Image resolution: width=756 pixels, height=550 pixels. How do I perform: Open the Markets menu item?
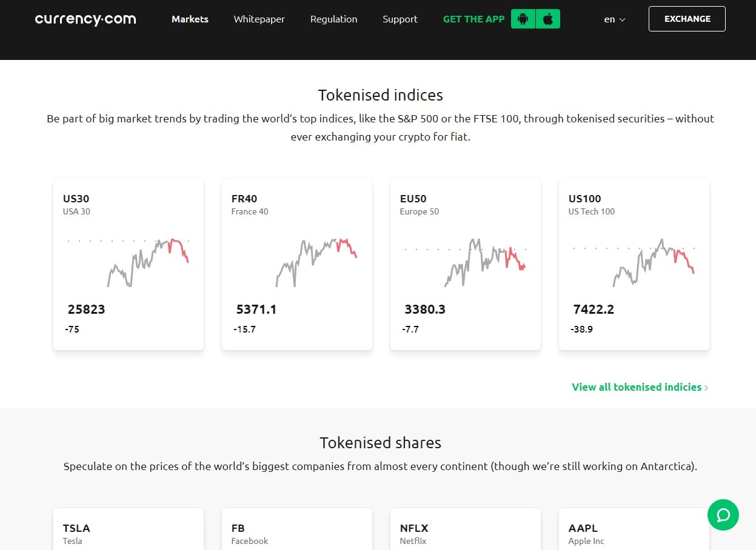(190, 19)
